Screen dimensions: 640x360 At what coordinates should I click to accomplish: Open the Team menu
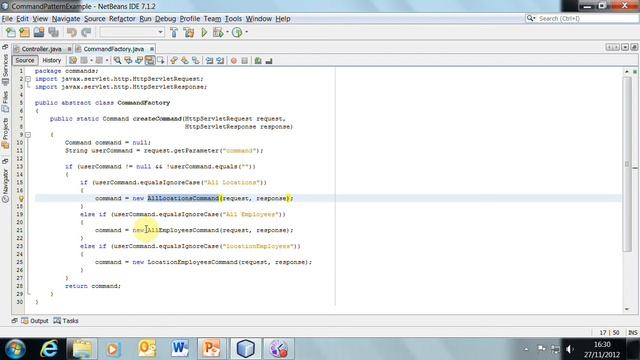click(212, 19)
